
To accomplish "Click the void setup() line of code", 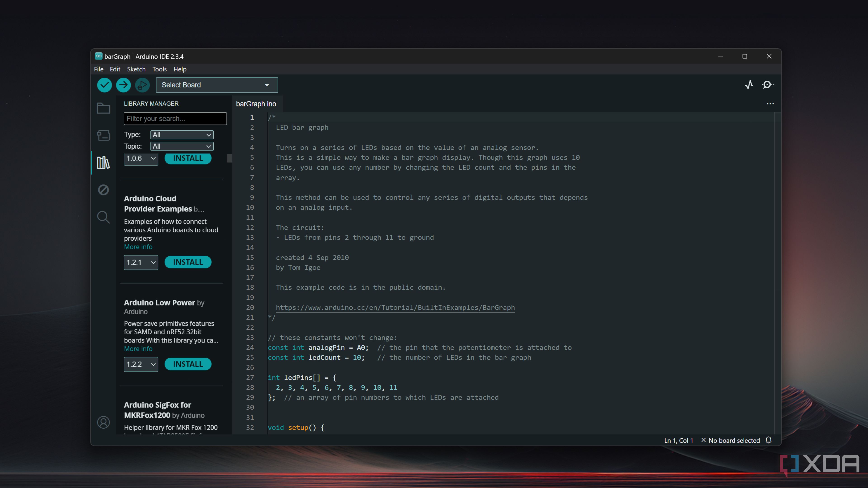I will click(296, 427).
